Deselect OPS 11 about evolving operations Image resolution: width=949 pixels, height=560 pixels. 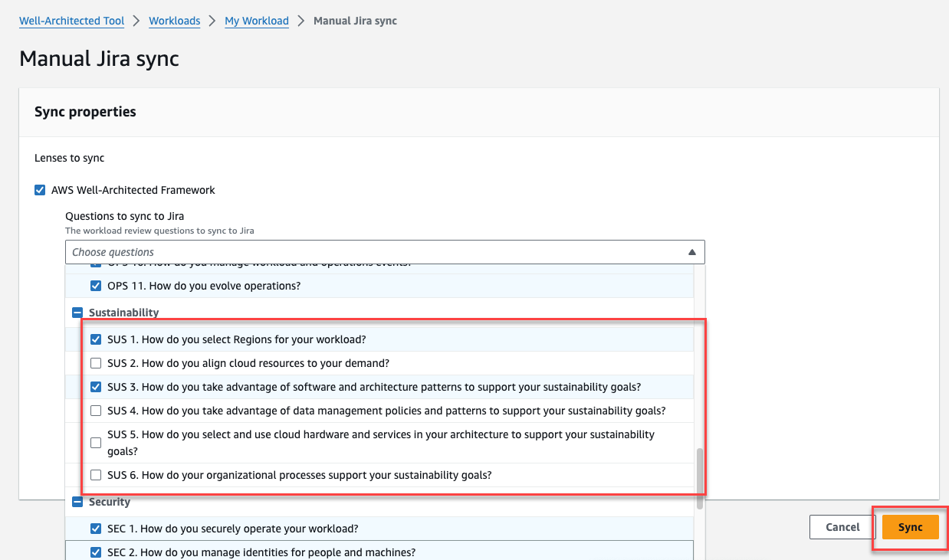tap(95, 285)
